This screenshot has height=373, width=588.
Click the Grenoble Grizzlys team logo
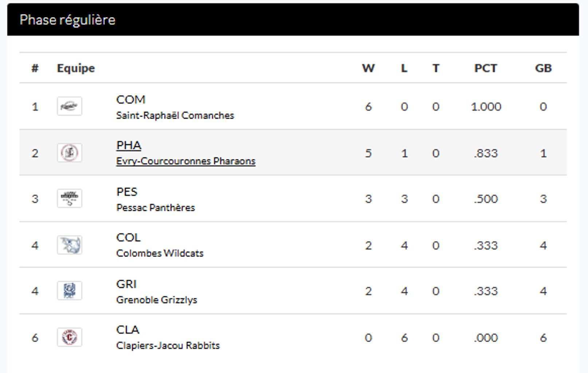(x=69, y=291)
